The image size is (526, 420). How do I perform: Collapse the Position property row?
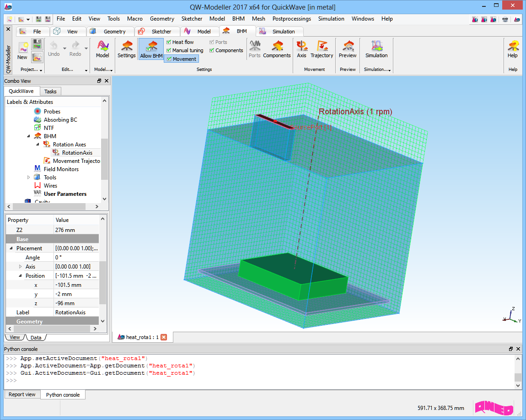[20, 276]
